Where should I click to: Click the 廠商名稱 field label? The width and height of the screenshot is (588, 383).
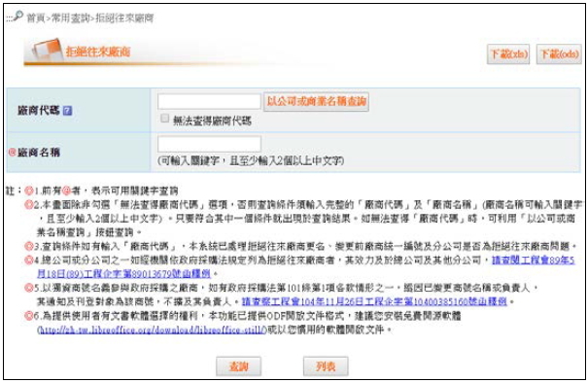coord(39,153)
